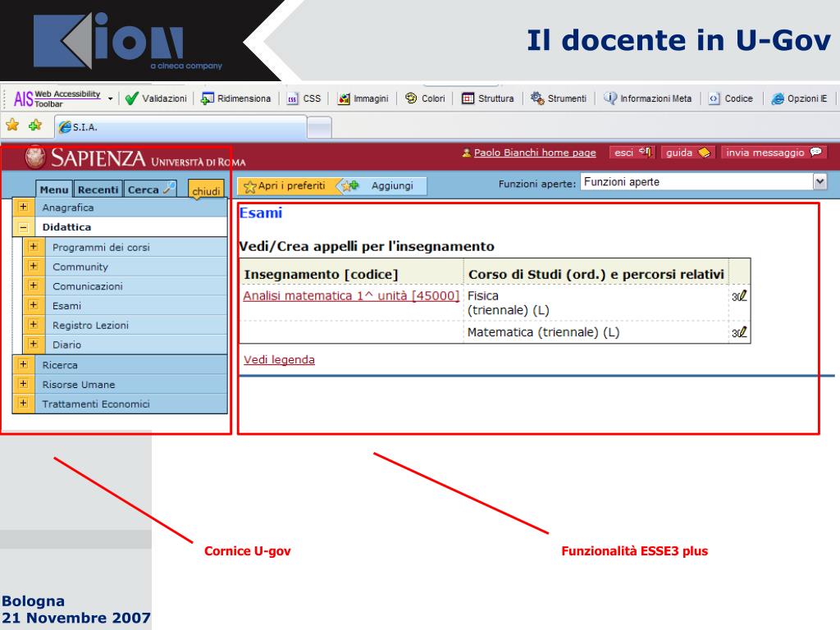Click the Immagini toolbar icon
Screen dimensions: 840x630
click(344, 98)
